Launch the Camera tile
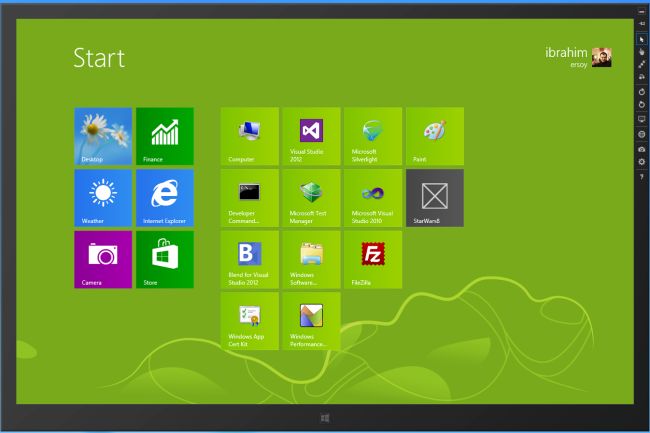This screenshot has height=433, width=650. tap(103, 259)
